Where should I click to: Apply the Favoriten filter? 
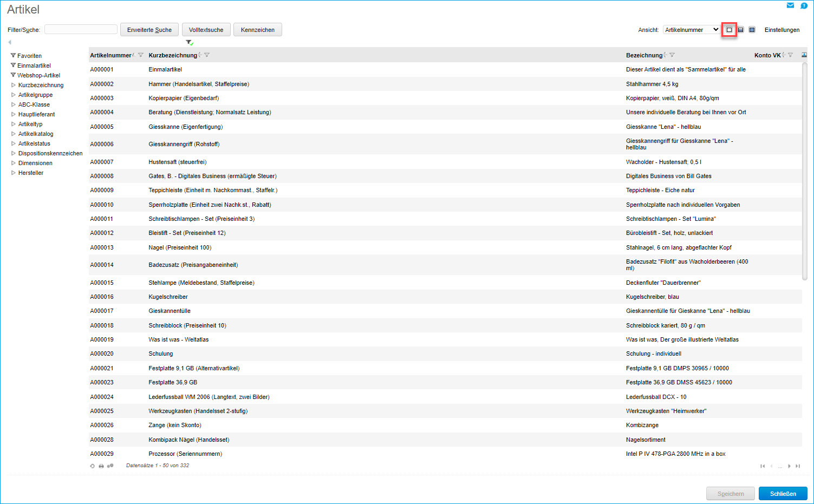point(26,56)
